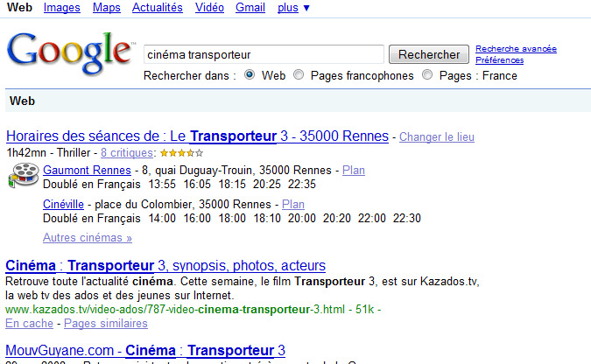Viewport: 591px width, 364px height.
Task: Expand the plus dropdown menu
Action: click(x=293, y=8)
